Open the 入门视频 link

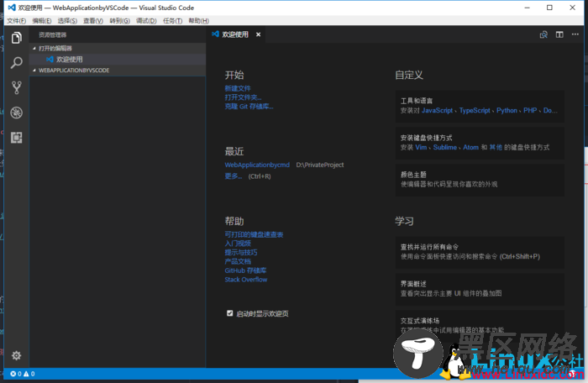(x=238, y=244)
